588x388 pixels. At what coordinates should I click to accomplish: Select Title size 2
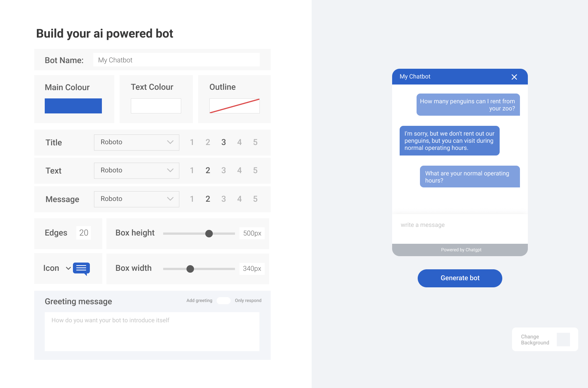(x=208, y=142)
